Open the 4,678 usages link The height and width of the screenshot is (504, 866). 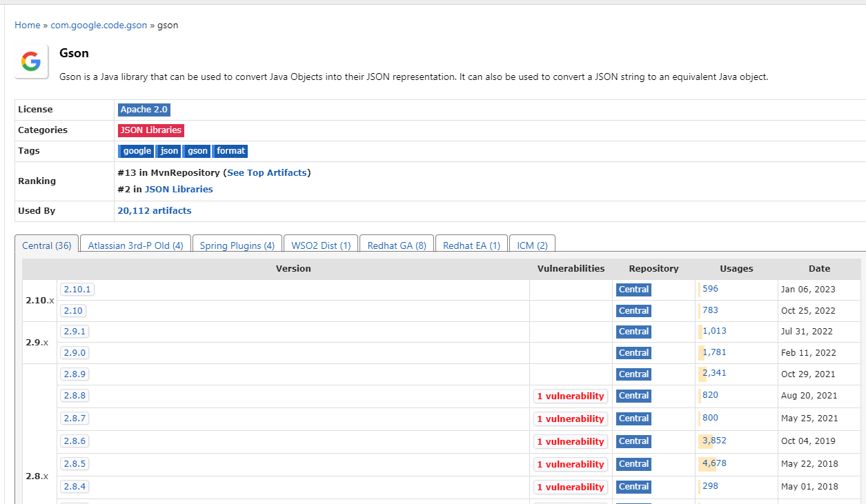[x=714, y=463]
